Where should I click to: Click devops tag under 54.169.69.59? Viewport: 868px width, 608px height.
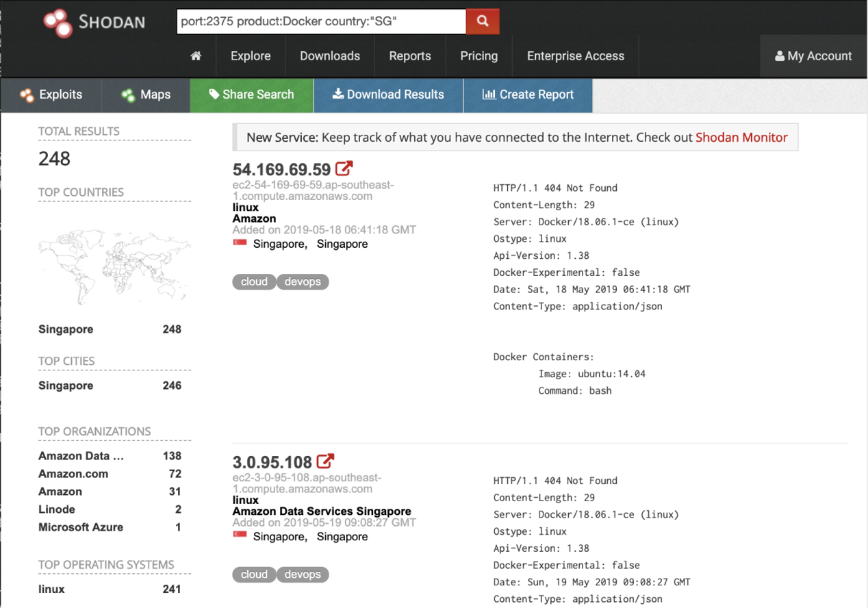(x=303, y=281)
